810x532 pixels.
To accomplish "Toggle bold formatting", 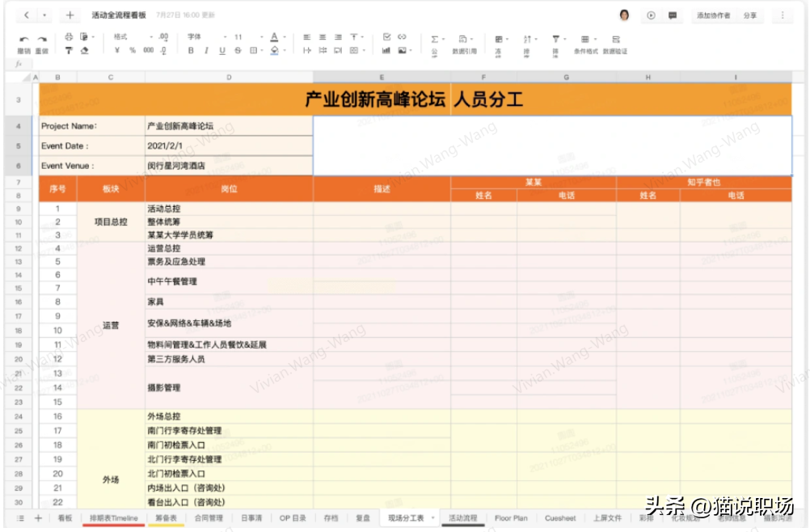I will click(x=191, y=49).
